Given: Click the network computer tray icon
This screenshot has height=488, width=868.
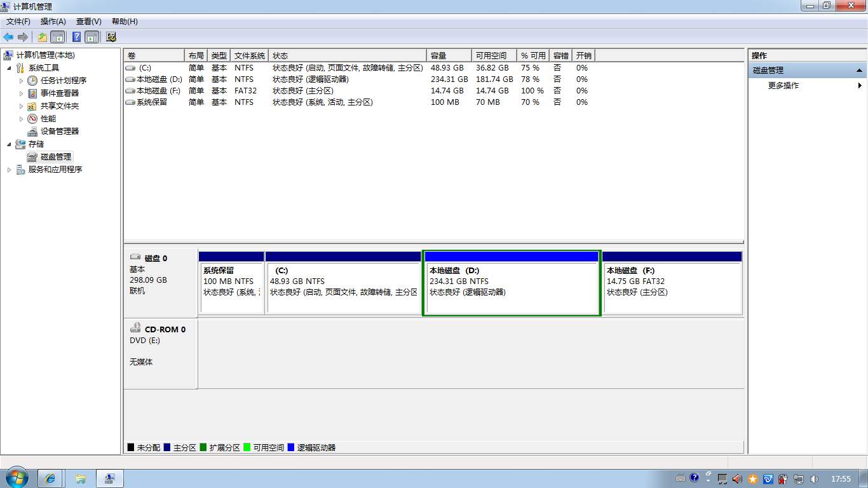Looking at the screenshot, I should coord(799,478).
